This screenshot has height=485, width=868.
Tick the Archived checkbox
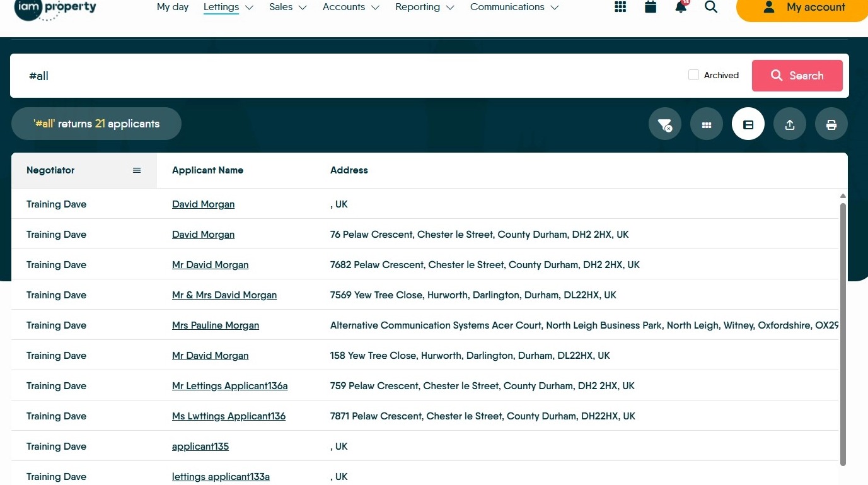point(693,75)
